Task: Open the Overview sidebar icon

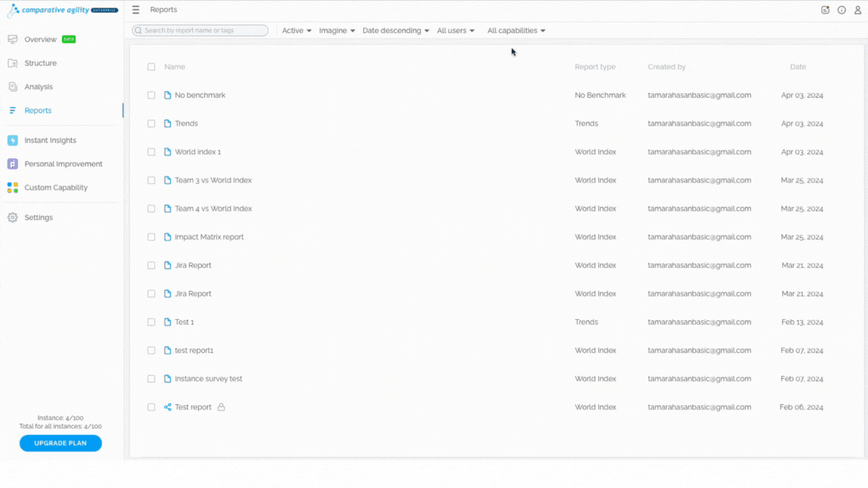Action: pos(13,39)
